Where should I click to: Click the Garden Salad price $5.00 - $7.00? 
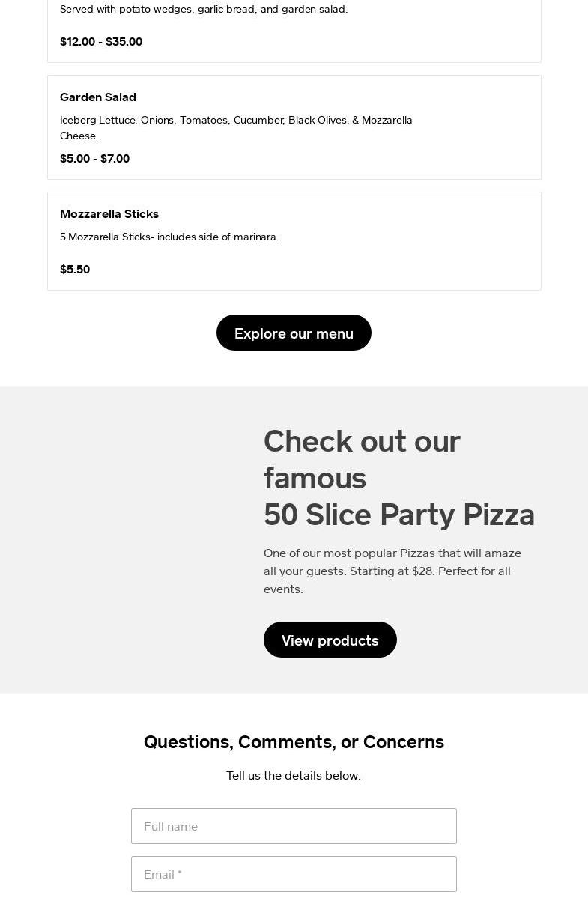pos(94,158)
